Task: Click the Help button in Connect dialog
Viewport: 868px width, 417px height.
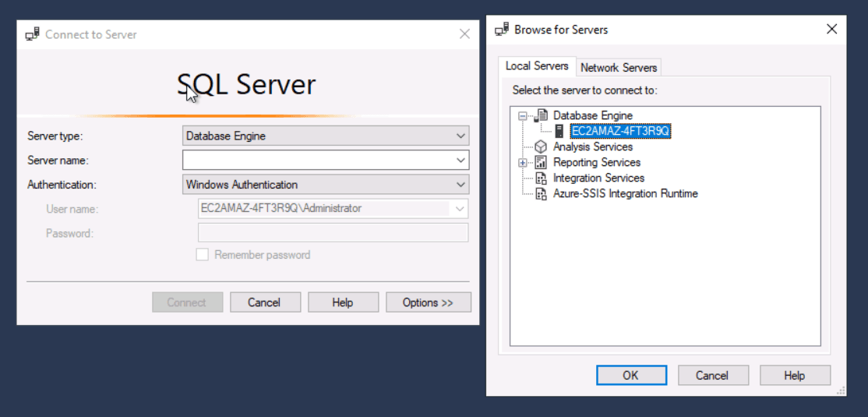Action: 343,302
